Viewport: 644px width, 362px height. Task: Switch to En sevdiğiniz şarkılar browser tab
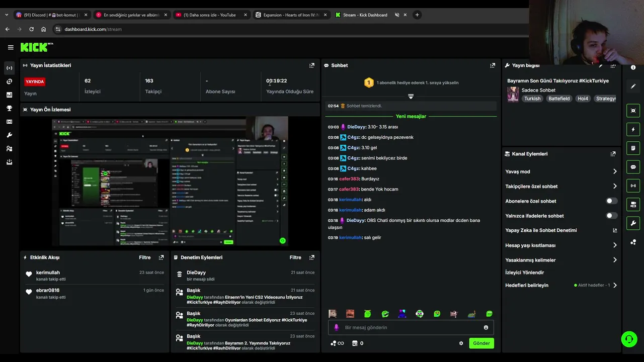(132, 15)
